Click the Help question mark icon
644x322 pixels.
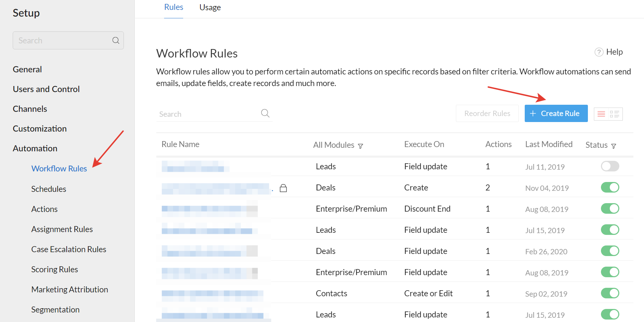[599, 52]
